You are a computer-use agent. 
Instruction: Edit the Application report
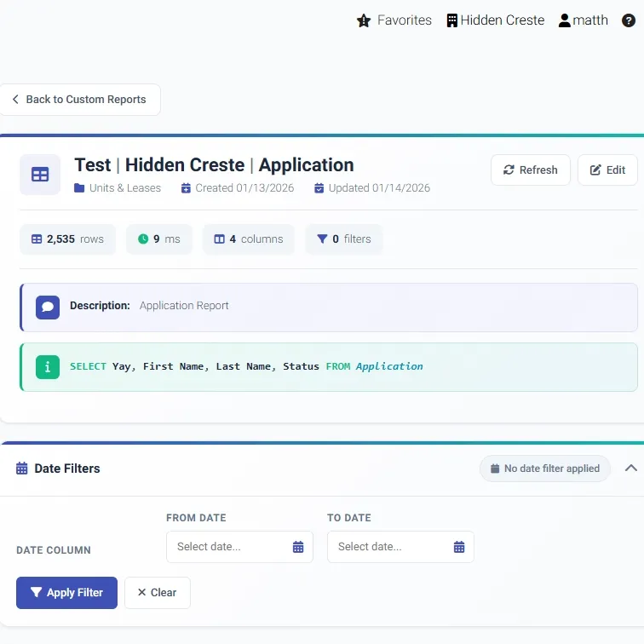click(607, 170)
